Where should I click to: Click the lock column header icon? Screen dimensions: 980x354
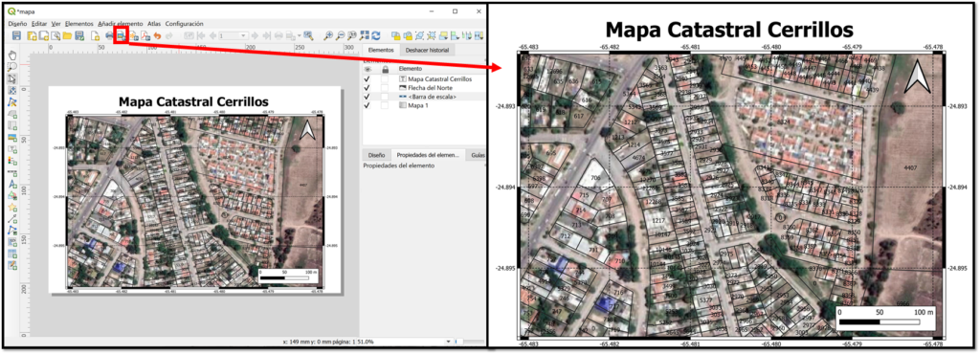pos(385,69)
